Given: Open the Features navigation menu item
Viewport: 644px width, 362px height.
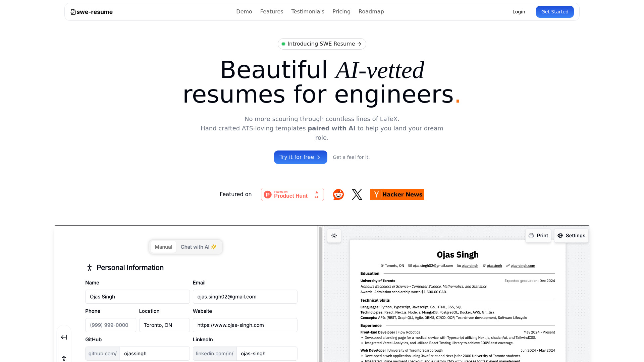Looking at the screenshot, I should coord(272,11).
